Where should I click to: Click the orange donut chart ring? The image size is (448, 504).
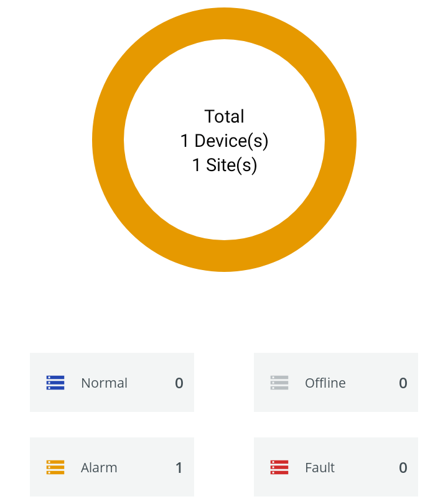tap(108, 140)
